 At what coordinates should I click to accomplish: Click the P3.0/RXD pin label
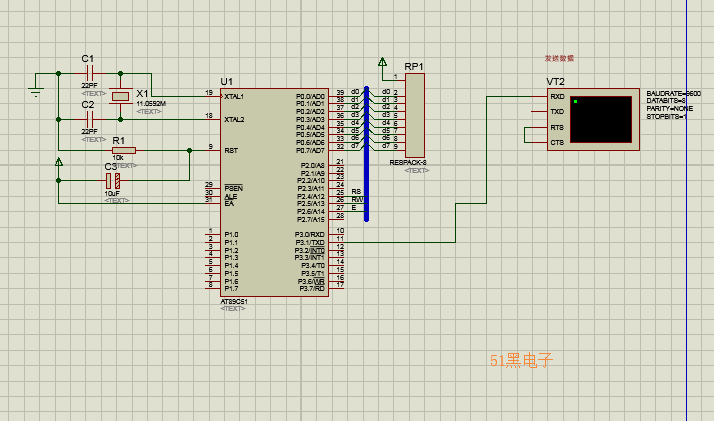coord(310,235)
